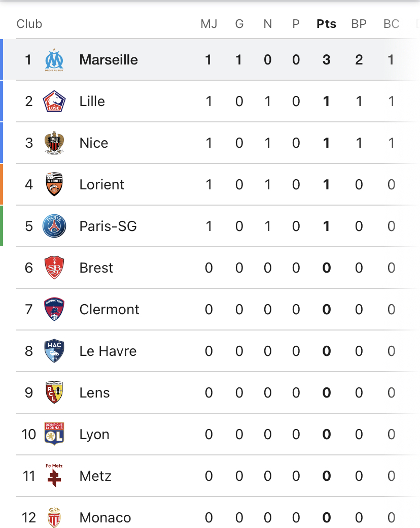Click the FC Metz crest
The width and height of the screenshot is (420, 528).
54,476
